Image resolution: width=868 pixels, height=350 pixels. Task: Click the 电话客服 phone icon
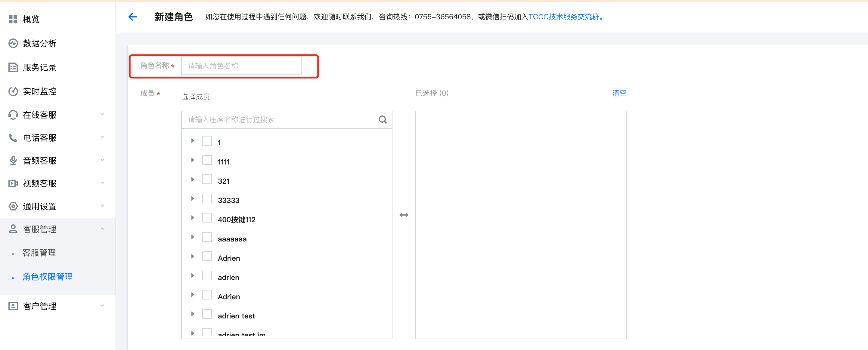click(13, 138)
